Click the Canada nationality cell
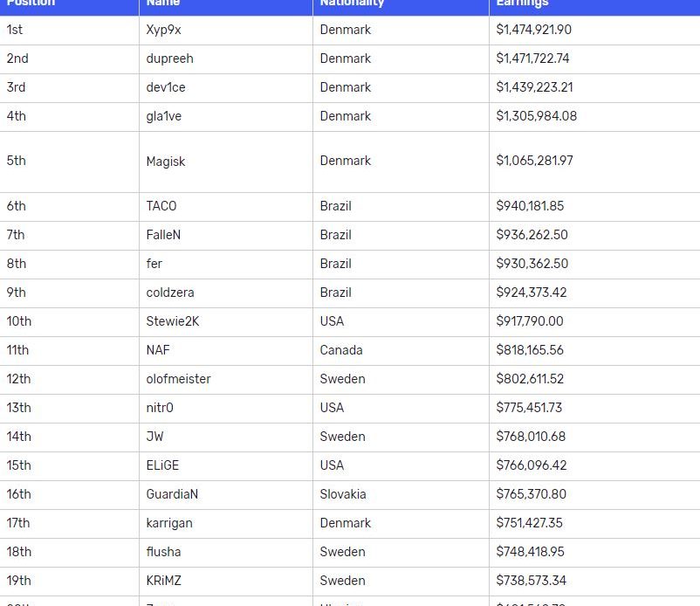Viewport: 700px width, 606px height. tap(341, 350)
